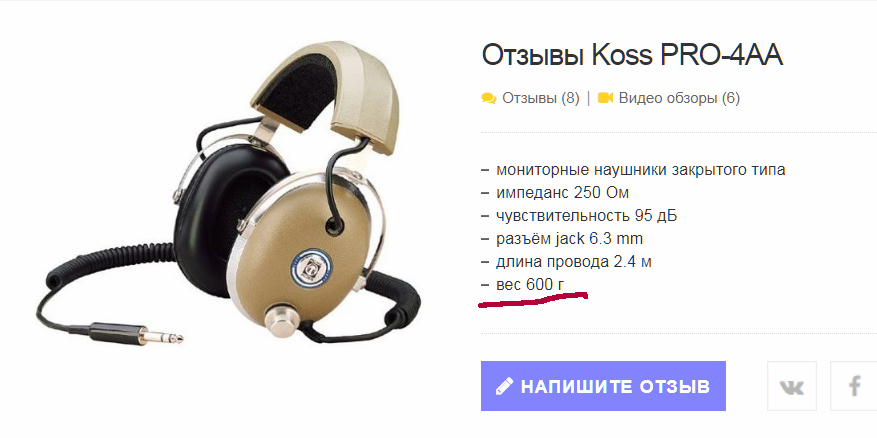The width and height of the screenshot is (877, 438).
Task: Click the Koss headphones product image
Action: (x=228, y=192)
